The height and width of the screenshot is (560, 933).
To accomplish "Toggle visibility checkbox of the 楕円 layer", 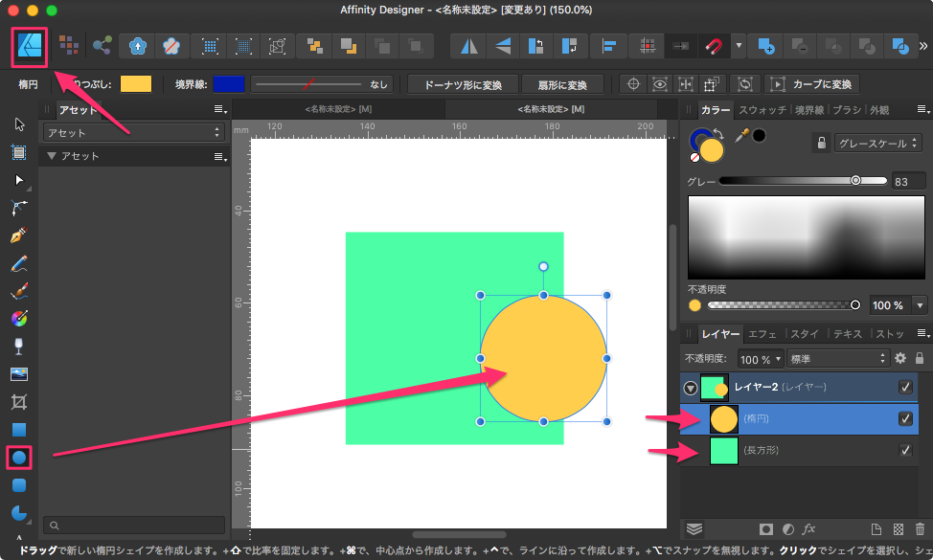I will (x=905, y=419).
